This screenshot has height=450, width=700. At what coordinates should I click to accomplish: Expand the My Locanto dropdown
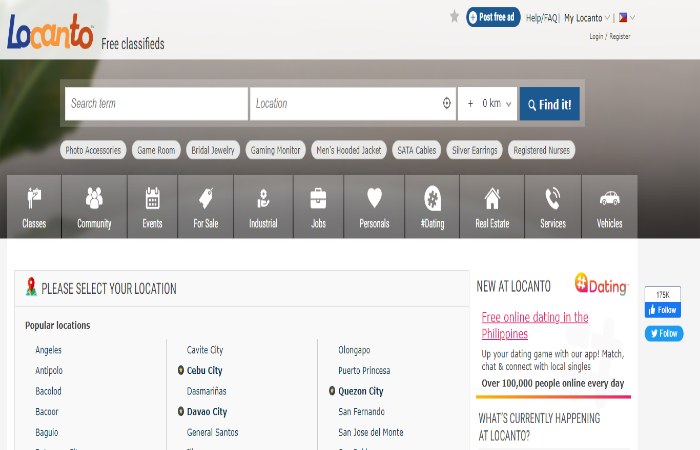(587, 18)
